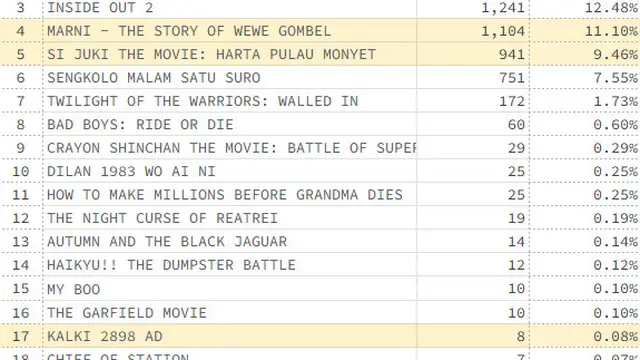Select the 11.10% percentage cell
640x360 pixels.
tap(584, 31)
